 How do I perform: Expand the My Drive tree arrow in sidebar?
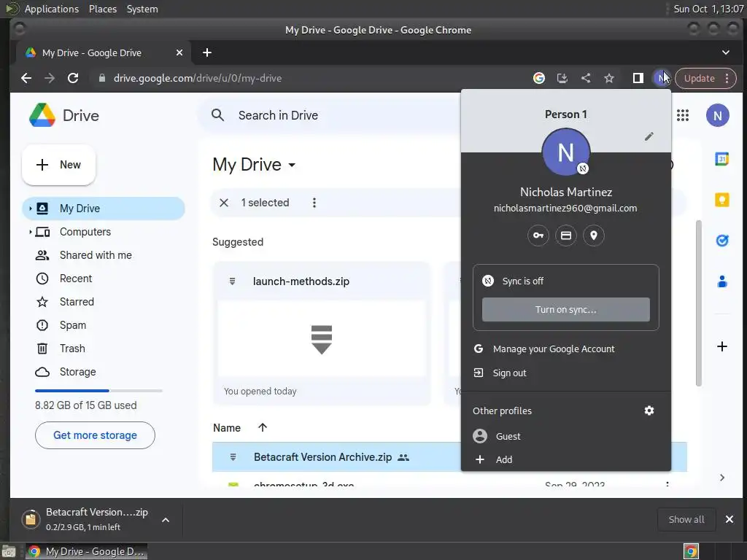pos(30,209)
